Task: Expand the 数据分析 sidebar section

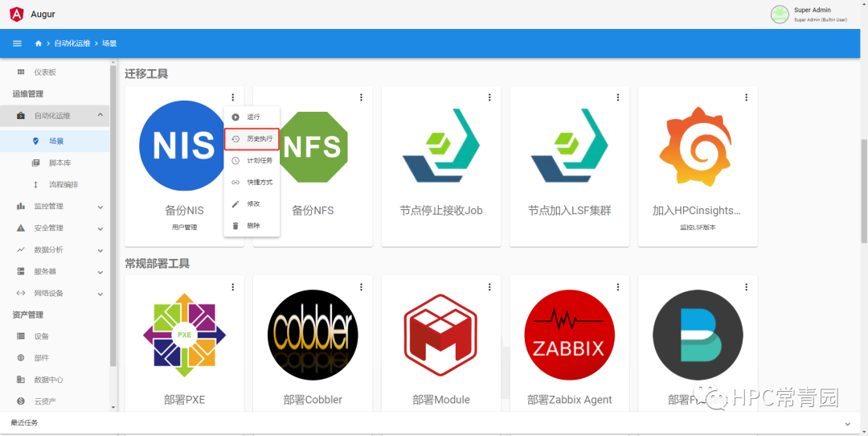Action: tap(100, 250)
